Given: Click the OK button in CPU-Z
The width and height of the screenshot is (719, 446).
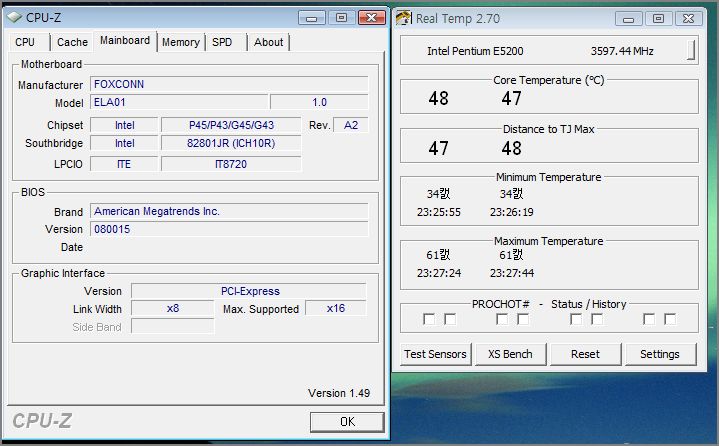Looking at the screenshot, I should coord(347,422).
